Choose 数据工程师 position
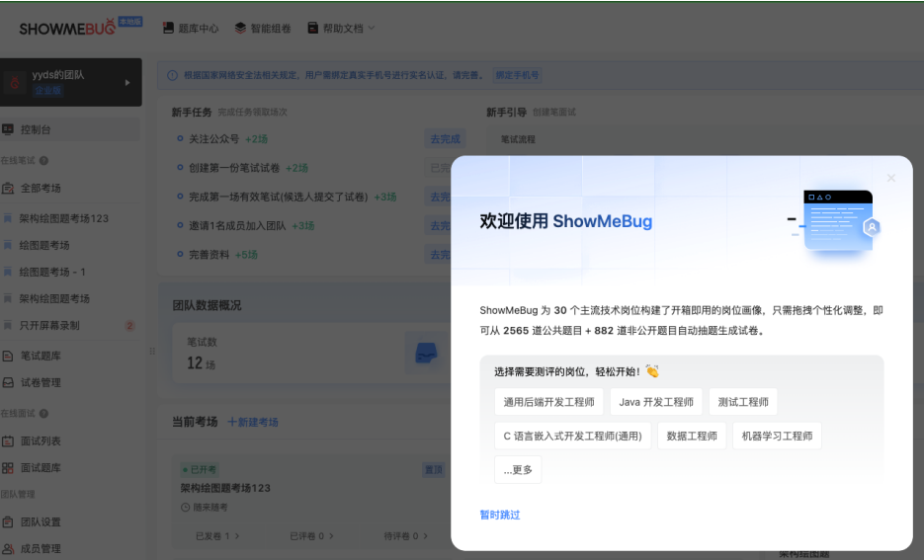The height and width of the screenshot is (560, 924). point(692,437)
